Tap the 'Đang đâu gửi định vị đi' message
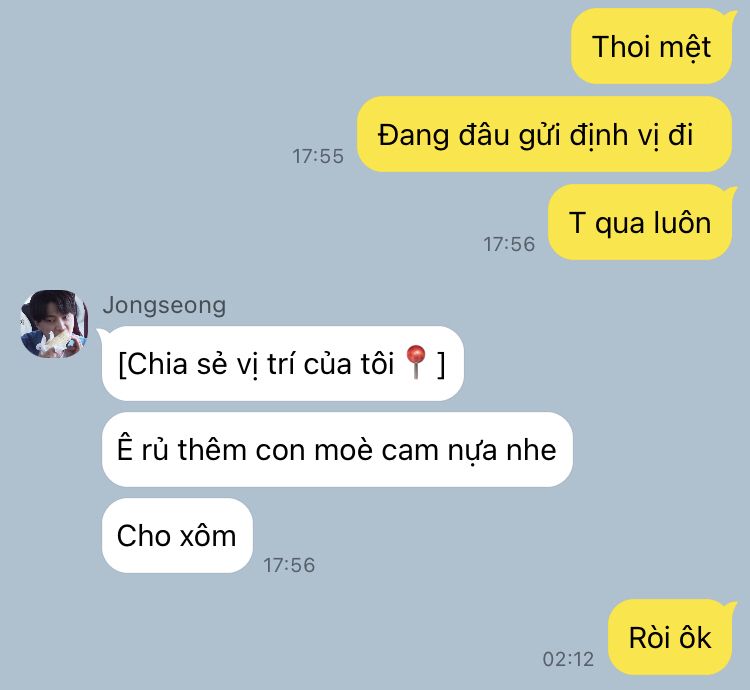750x690 pixels. click(545, 134)
